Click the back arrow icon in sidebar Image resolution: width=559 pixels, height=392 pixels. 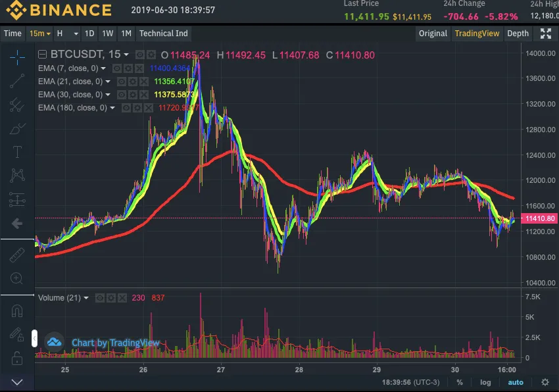(x=17, y=224)
